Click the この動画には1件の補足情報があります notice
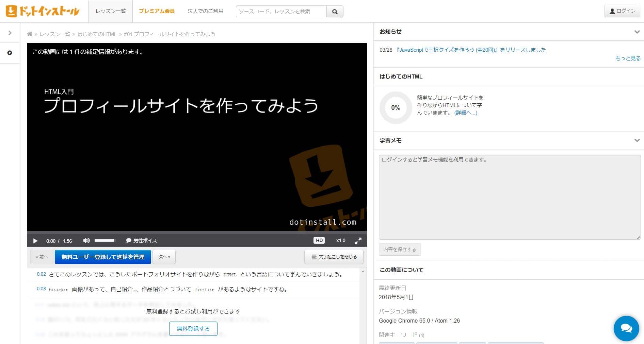 [x=88, y=52]
